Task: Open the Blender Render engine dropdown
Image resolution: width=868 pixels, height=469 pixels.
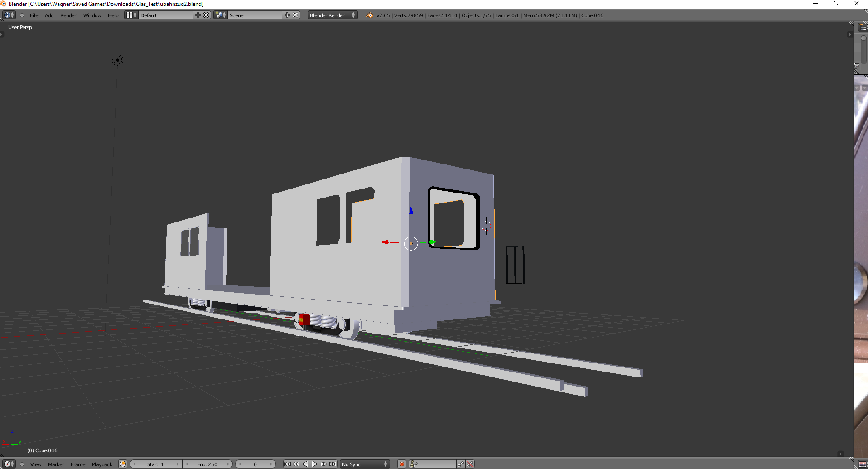Action: point(332,15)
